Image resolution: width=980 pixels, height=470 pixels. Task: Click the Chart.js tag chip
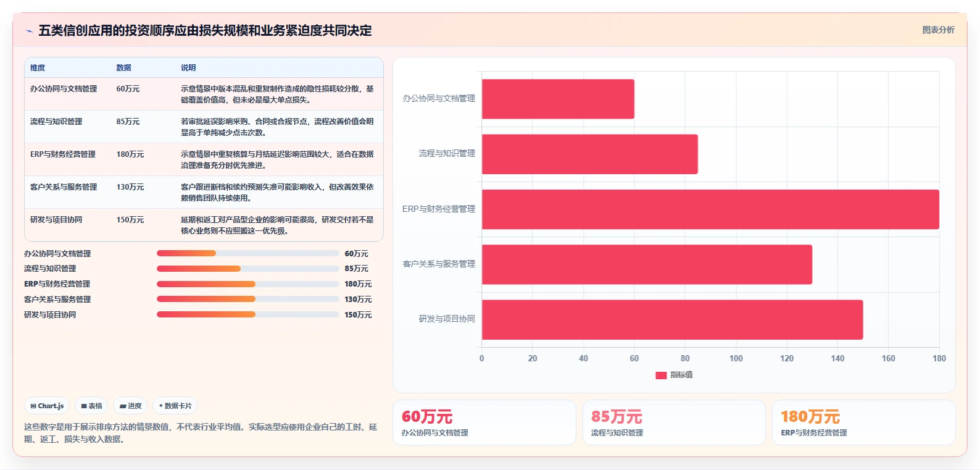47,406
